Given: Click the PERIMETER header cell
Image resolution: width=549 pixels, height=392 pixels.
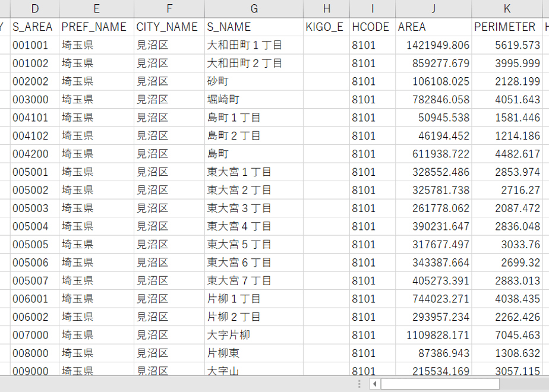Looking at the screenshot, I should (507, 27).
